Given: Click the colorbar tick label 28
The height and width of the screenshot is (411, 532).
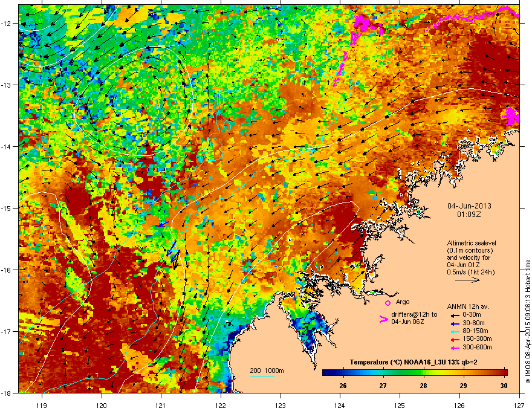Looking at the screenshot, I should point(423,386).
